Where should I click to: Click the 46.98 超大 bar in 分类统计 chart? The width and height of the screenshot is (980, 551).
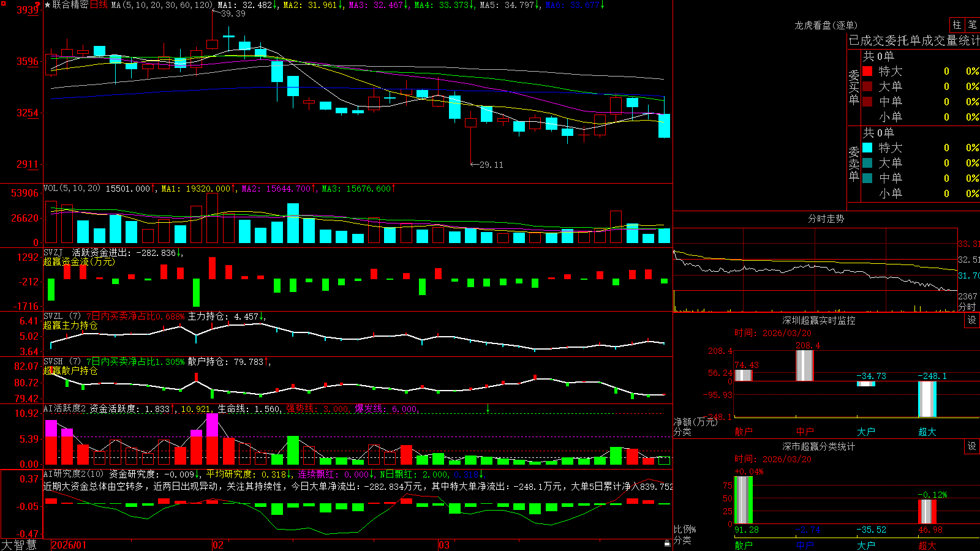pos(927,512)
